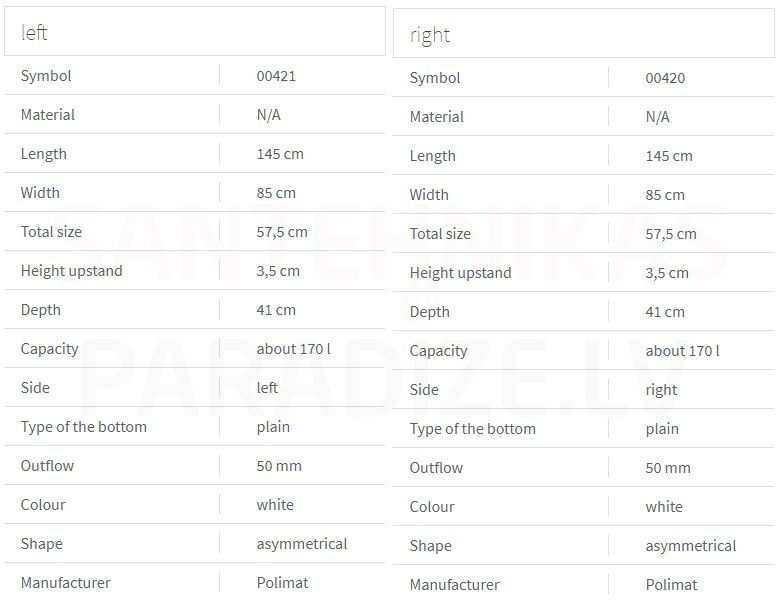
Task: Click 'Type of the bottom' in right table
Action: pos(472,429)
